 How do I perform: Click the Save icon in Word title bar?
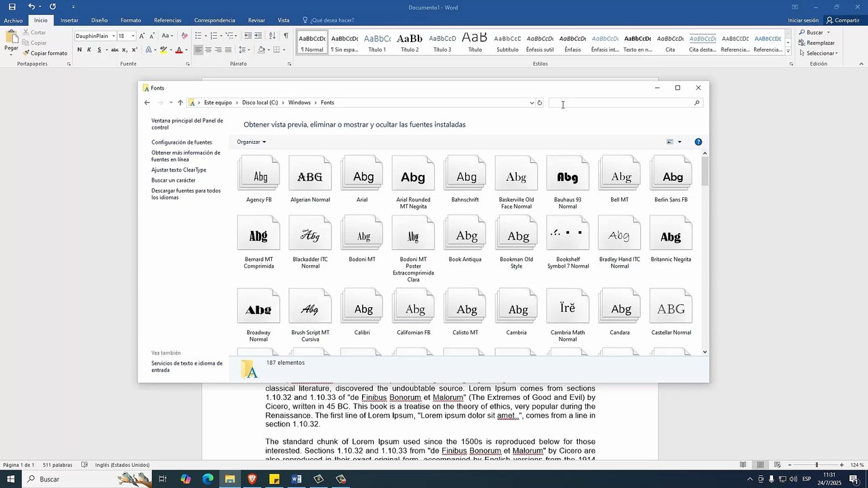tap(12, 7)
